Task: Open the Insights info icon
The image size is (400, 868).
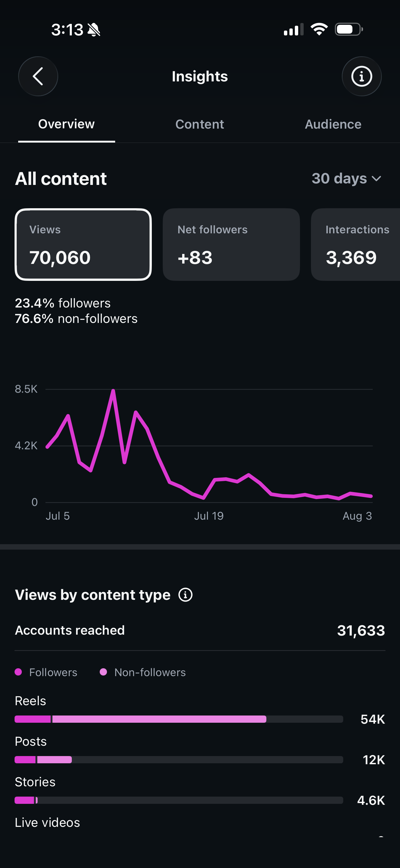Action: tap(362, 76)
